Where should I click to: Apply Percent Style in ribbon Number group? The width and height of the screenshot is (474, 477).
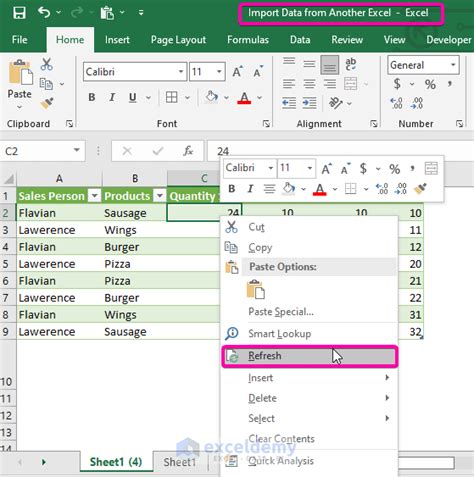click(x=430, y=84)
